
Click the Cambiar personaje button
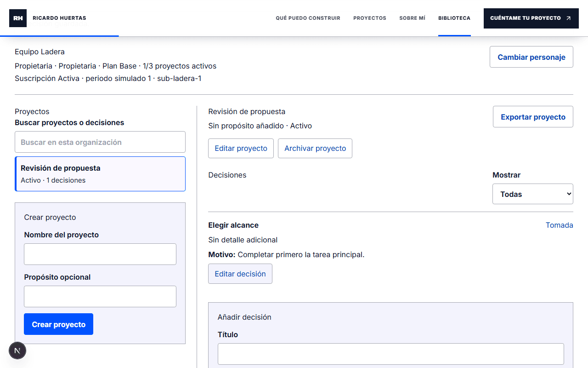[531, 57]
